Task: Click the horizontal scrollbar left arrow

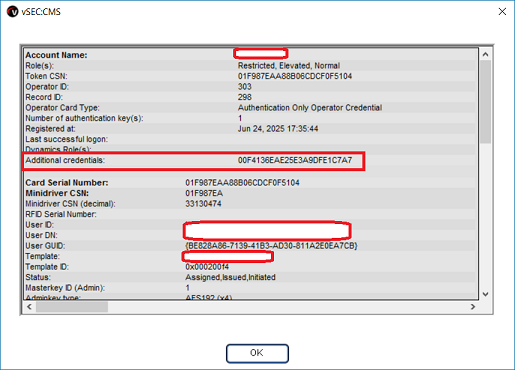Action: [29, 307]
